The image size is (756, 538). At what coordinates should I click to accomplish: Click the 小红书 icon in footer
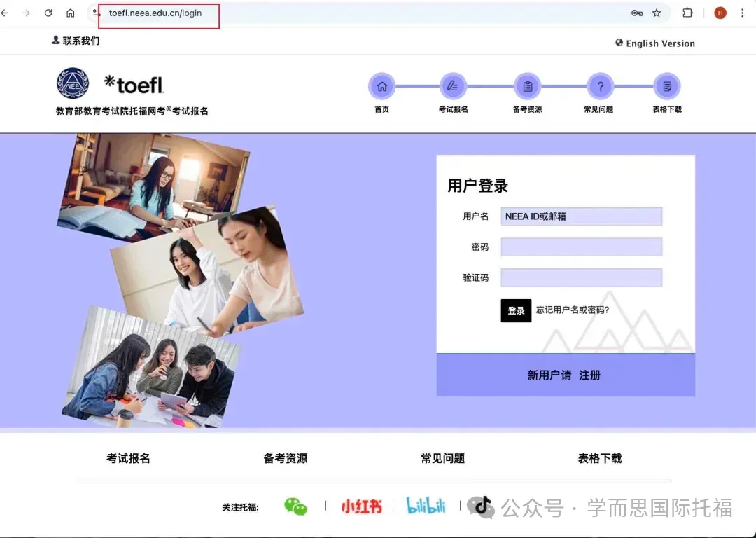[361, 506]
